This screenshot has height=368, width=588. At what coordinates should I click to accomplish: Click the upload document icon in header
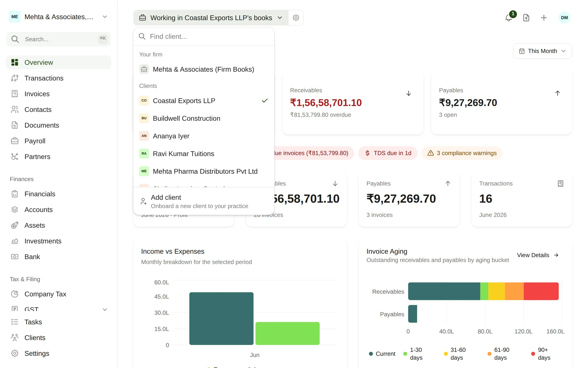[x=526, y=18]
